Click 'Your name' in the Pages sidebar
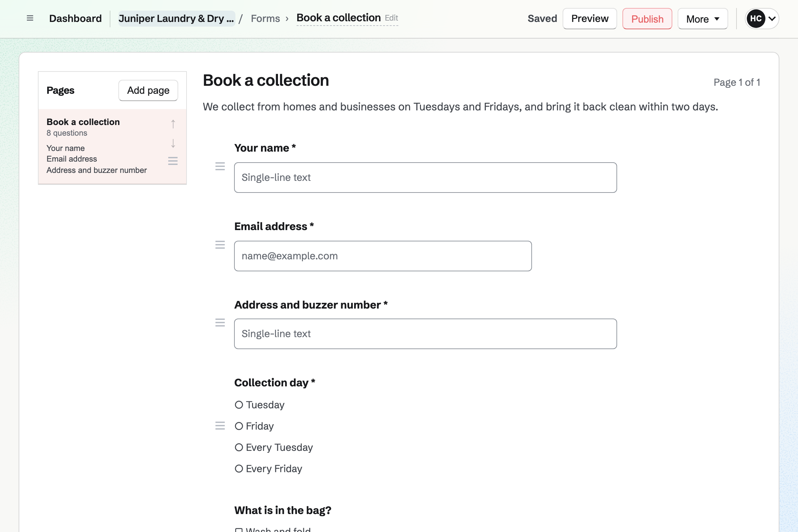The width and height of the screenshot is (798, 532). click(66, 148)
